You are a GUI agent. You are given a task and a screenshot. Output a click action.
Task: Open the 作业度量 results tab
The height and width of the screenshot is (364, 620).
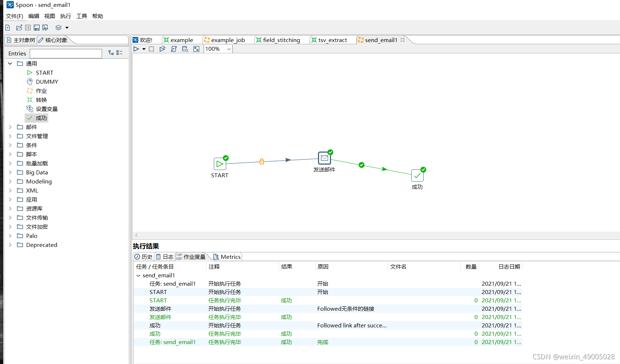[x=191, y=257]
